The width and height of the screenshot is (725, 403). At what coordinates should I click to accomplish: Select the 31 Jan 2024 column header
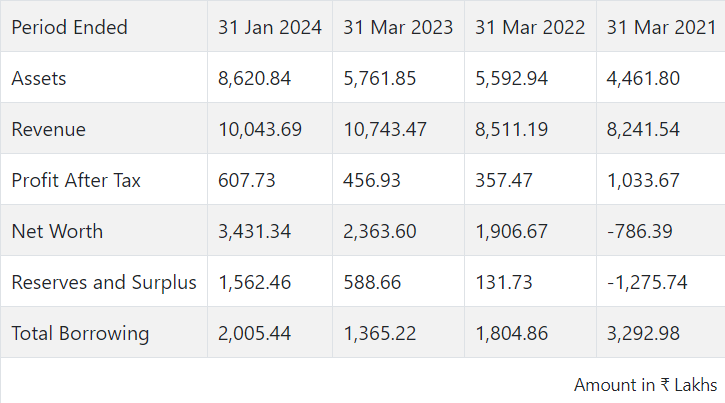tap(270, 27)
